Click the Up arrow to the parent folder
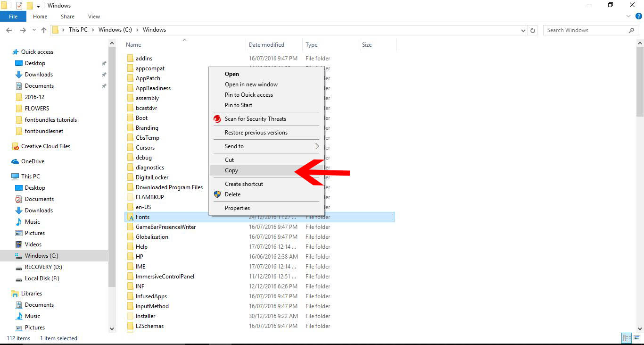 [44, 30]
